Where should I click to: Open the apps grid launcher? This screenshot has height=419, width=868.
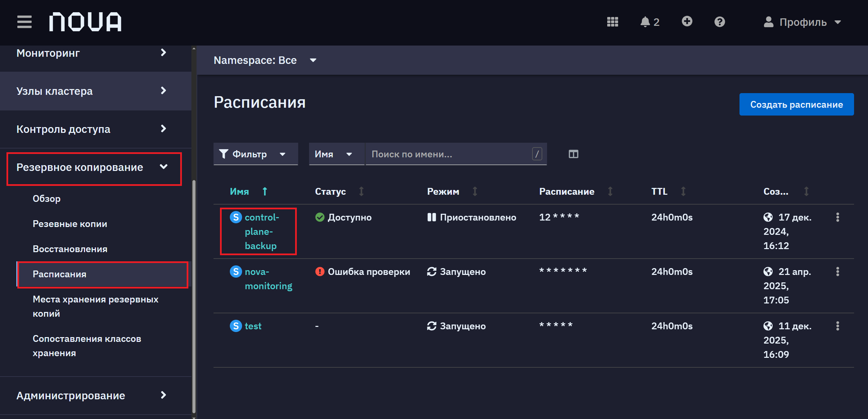[612, 22]
